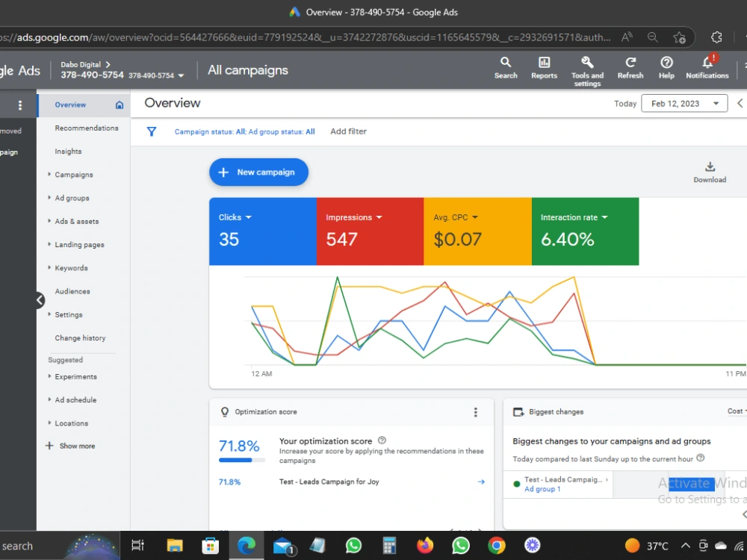Open Mail app in taskbar

pos(284,547)
